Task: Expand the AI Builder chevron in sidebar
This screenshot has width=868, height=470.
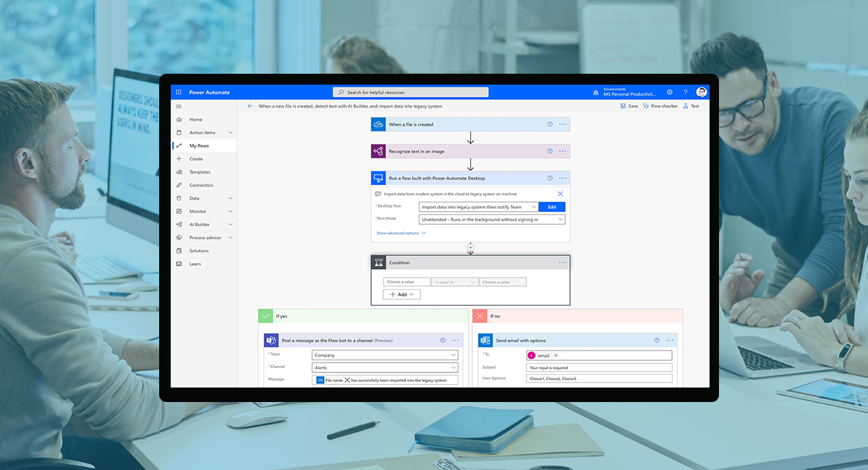Action: pos(231,224)
